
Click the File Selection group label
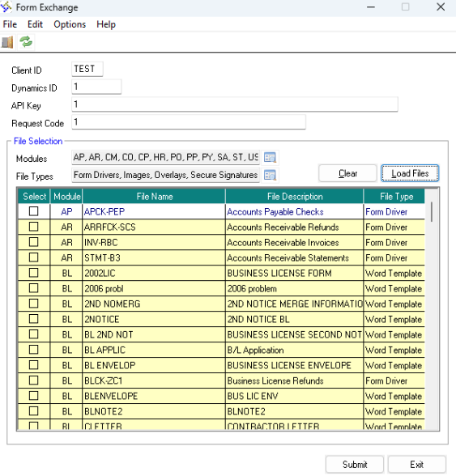(38, 141)
